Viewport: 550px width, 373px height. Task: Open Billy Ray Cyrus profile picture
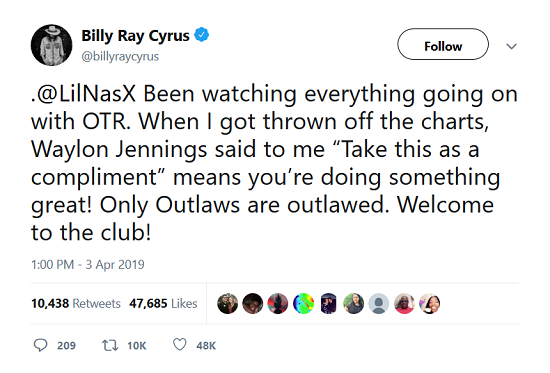51,45
